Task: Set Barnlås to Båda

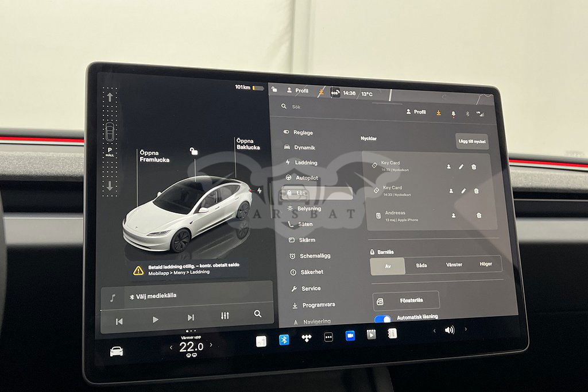Action: [x=421, y=265]
